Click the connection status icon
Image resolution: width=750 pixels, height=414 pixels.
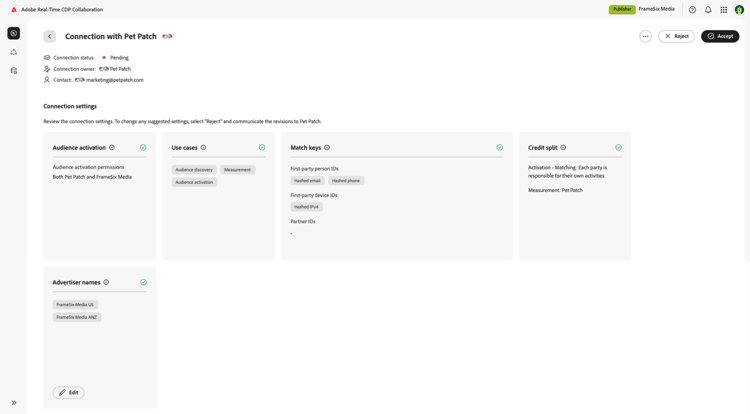47,58
